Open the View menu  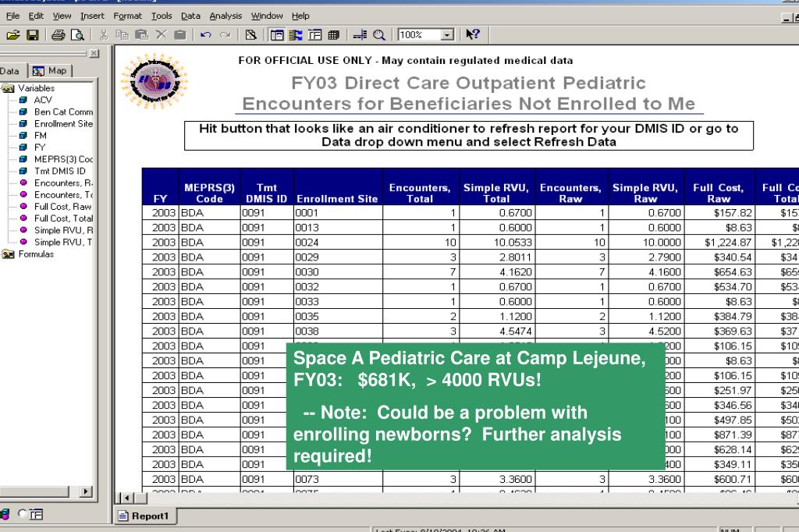62,16
